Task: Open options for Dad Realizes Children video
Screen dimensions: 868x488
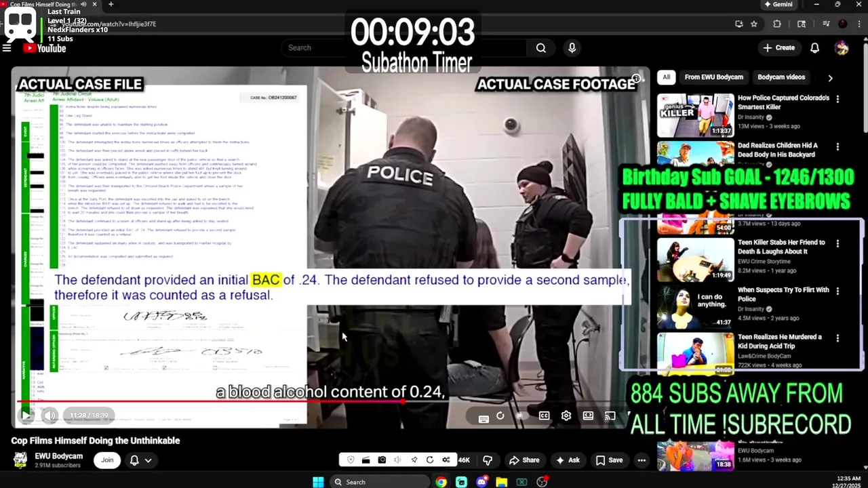Action: click(837, 146)
